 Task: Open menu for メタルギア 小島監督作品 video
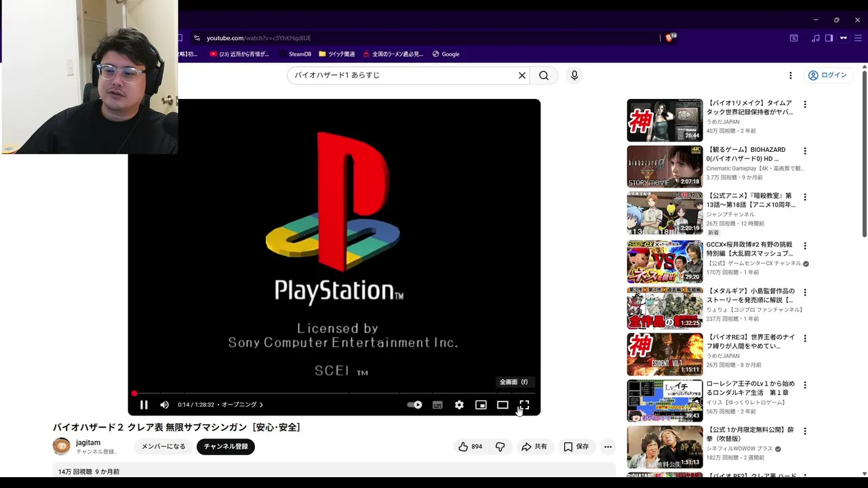(x=805, y=292)
